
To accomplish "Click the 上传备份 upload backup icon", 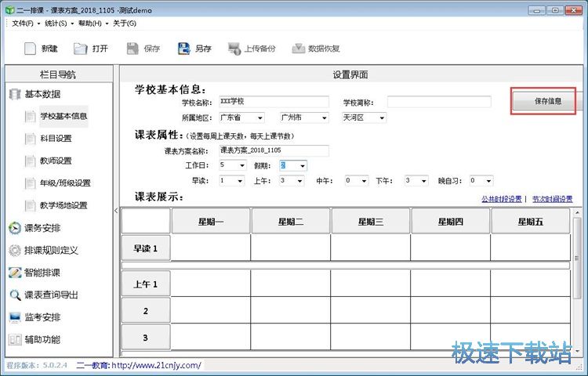I will pos(234,49).
